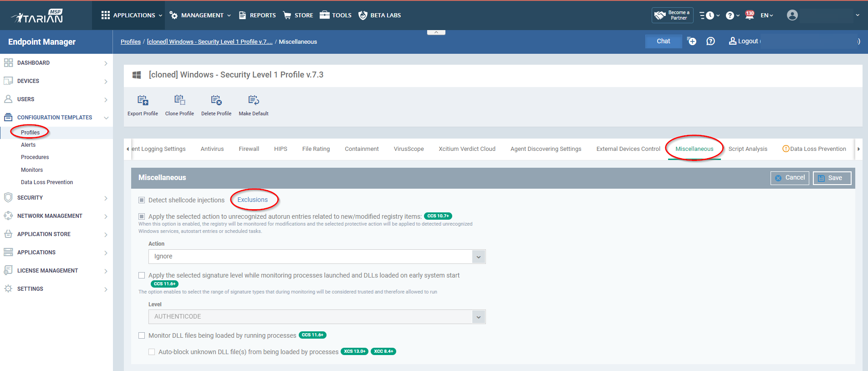Log out using Logout link

point(744,41)
